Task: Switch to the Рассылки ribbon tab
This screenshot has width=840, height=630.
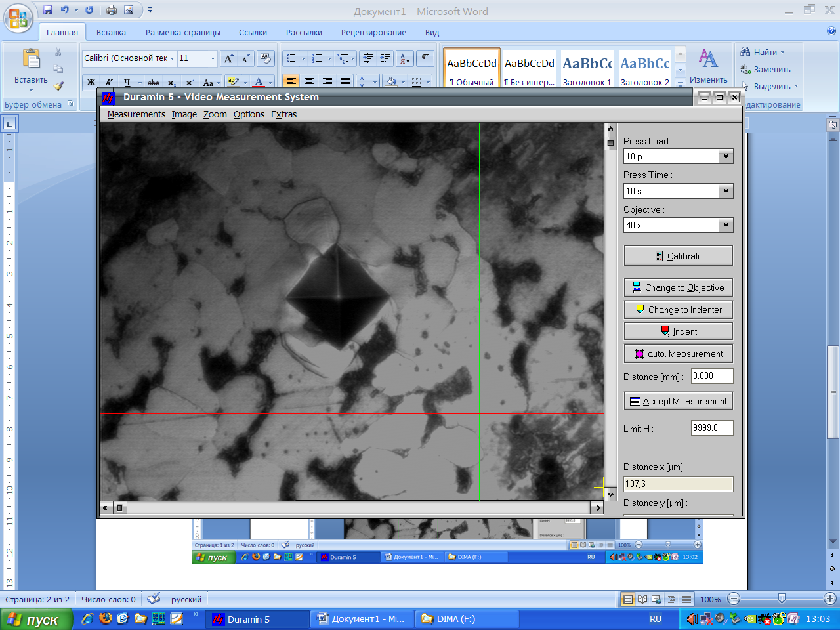Action: (304, 32)
